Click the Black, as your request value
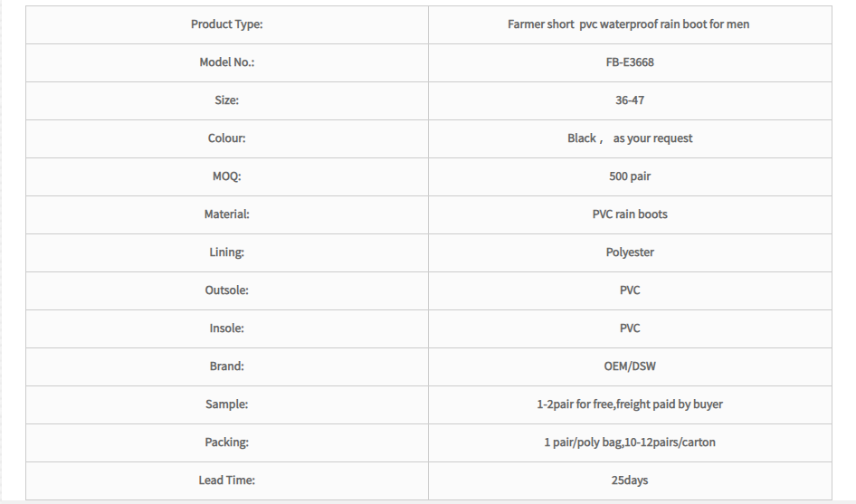The height and width of the screenshot is (504, 856). tap(630, 138)
